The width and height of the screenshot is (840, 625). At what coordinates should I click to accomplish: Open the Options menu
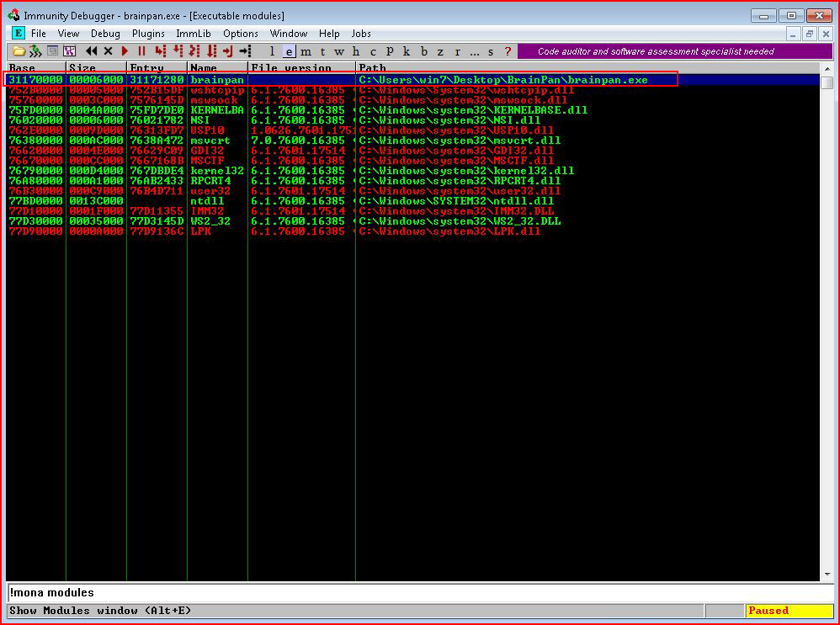(x=241, y=33)
